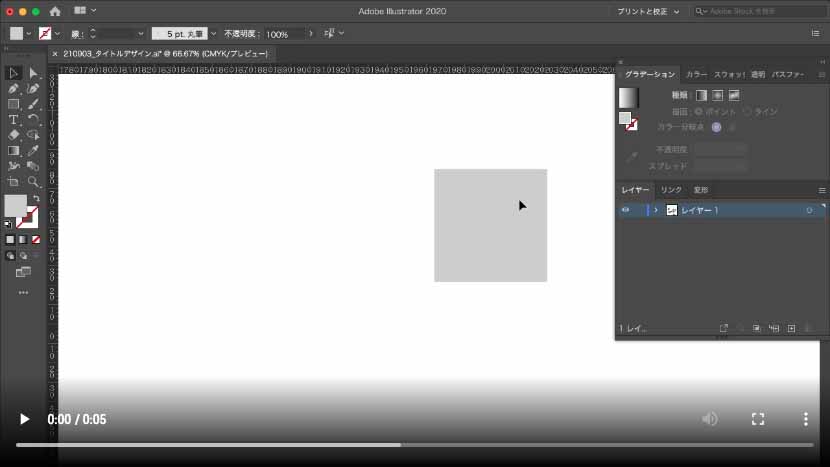
Task: Select the Selection tool (black arrow)
Action: [13, 73]
